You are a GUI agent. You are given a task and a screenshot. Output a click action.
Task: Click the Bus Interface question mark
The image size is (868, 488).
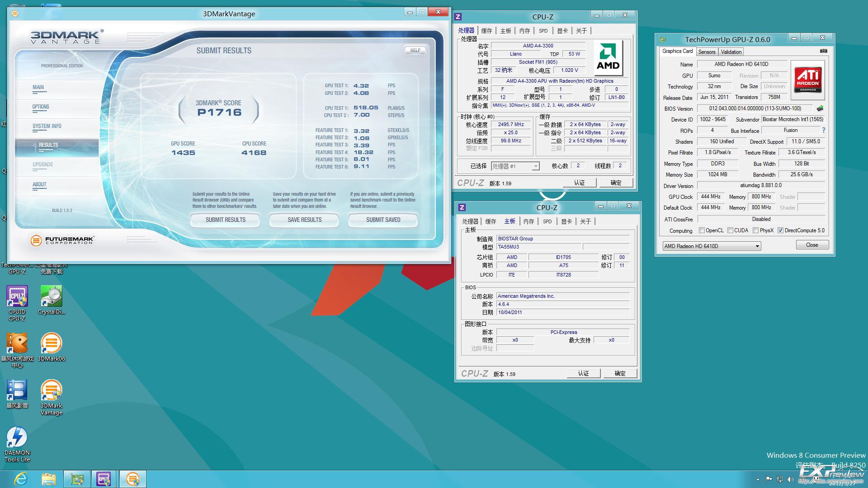click(824, 130)
